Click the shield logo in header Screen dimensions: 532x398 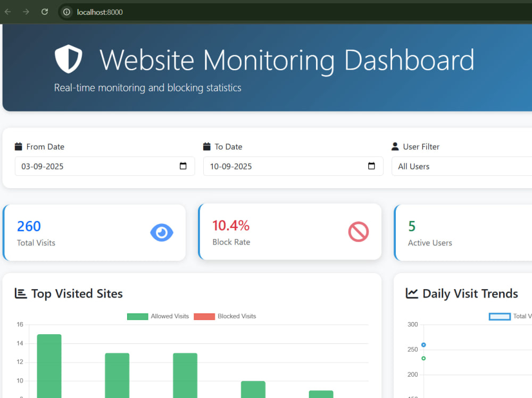[x=69, y=59]
